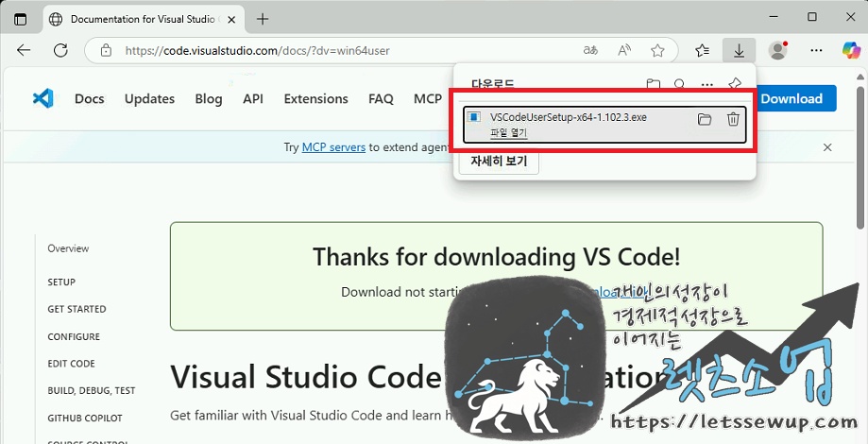Follow the MCP servers link

(x=333, y=147)
